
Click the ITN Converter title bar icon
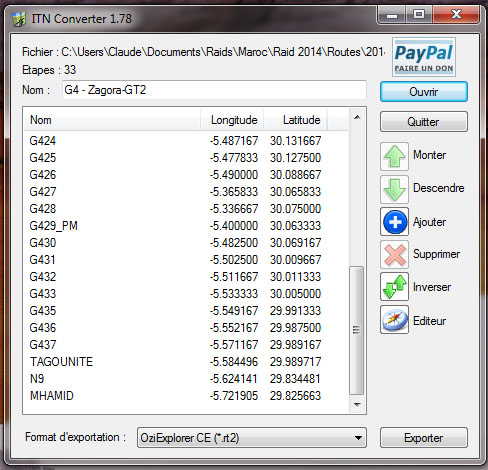19,19
